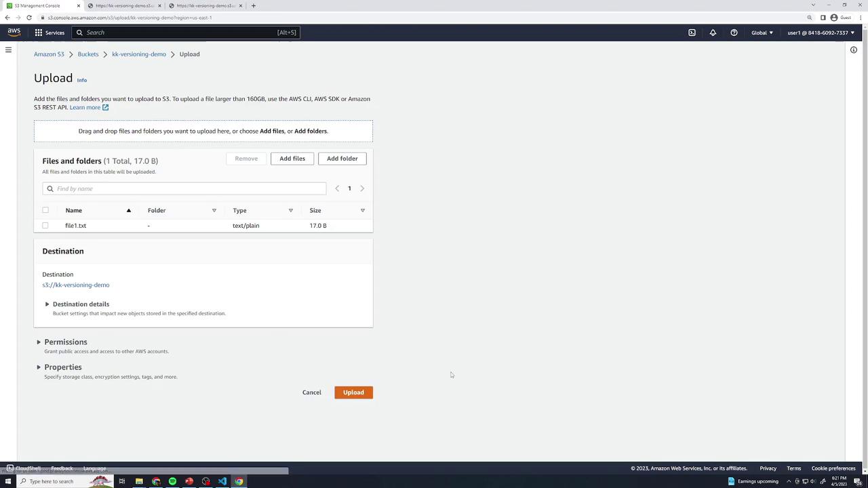Switch to the second kk-versioning-demo tab

125,5
